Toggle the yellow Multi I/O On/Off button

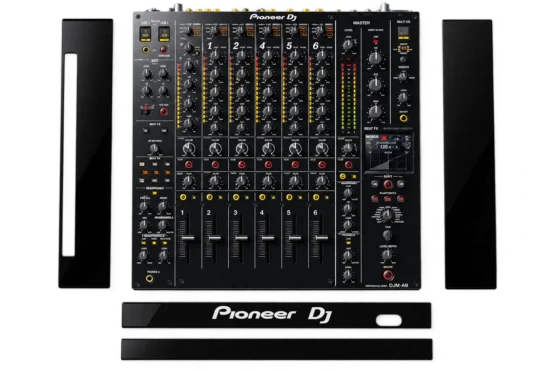[x=403, y=118]
